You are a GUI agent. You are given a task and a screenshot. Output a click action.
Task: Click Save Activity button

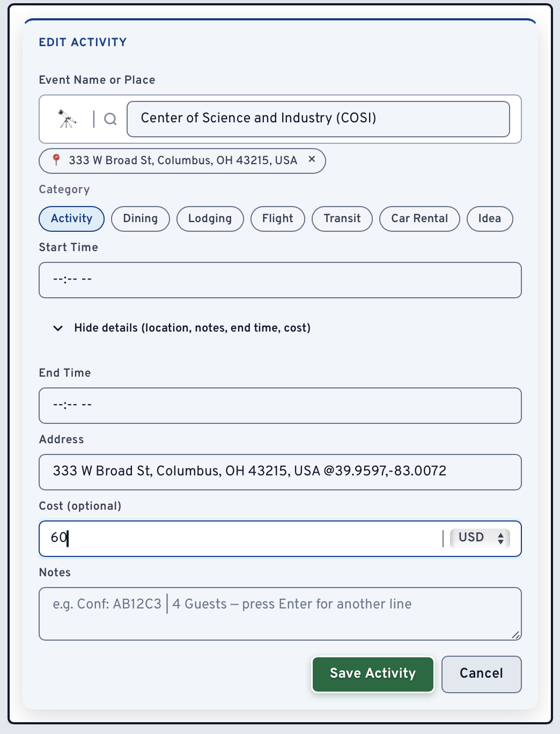pyautogui.click(x=373, y=674)
